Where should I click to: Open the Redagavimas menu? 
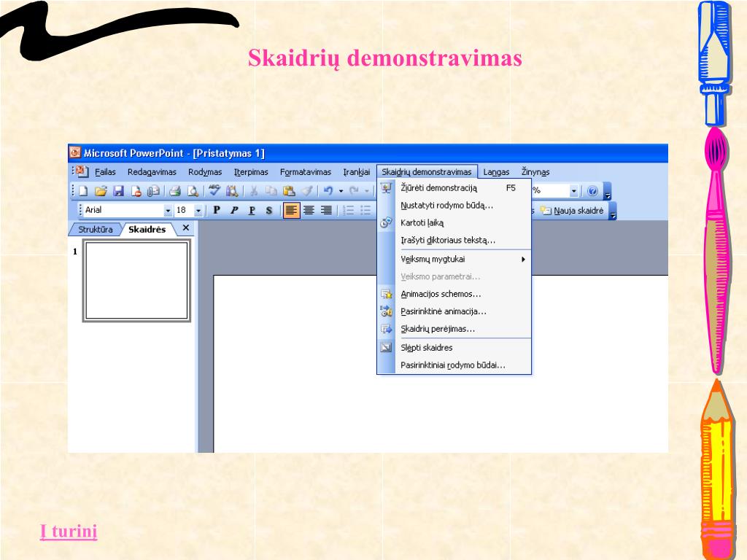(152, 172)
